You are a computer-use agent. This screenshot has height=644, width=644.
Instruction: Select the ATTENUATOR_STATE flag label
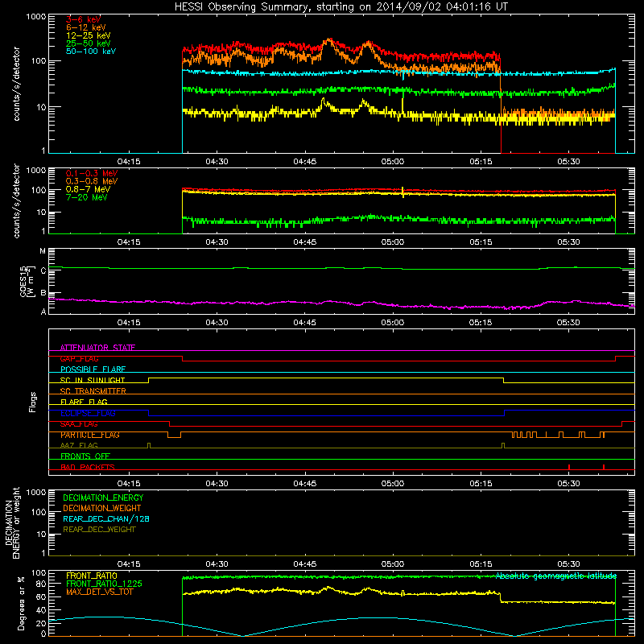(x=97, y=348)
